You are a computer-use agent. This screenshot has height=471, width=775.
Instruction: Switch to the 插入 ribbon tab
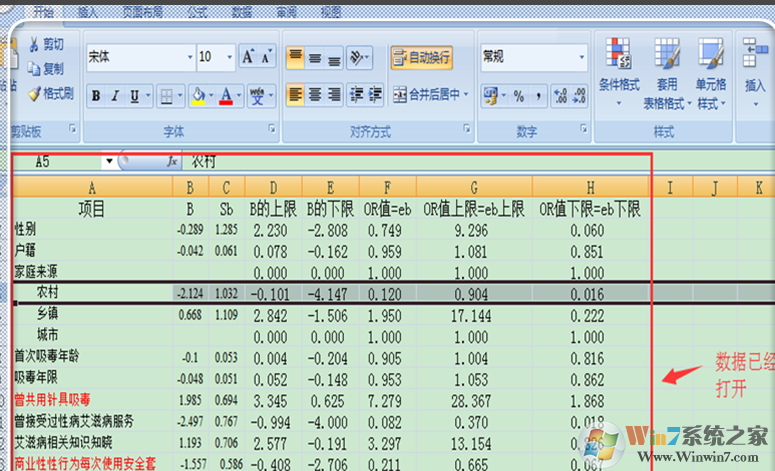pos(88,12)
